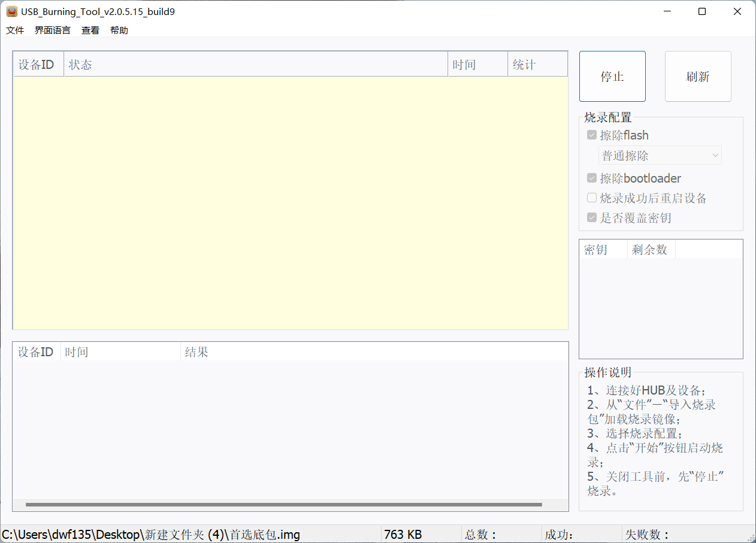Enable 烧录成功后重启设备 checkbox
This screenshot has width=756, height=543.
(x=592, y=198)
